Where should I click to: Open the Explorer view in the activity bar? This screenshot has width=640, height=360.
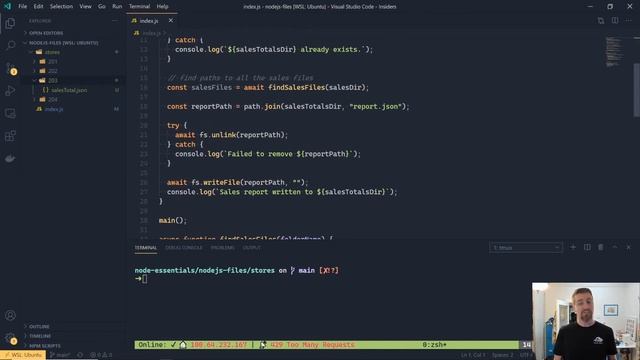10,23
